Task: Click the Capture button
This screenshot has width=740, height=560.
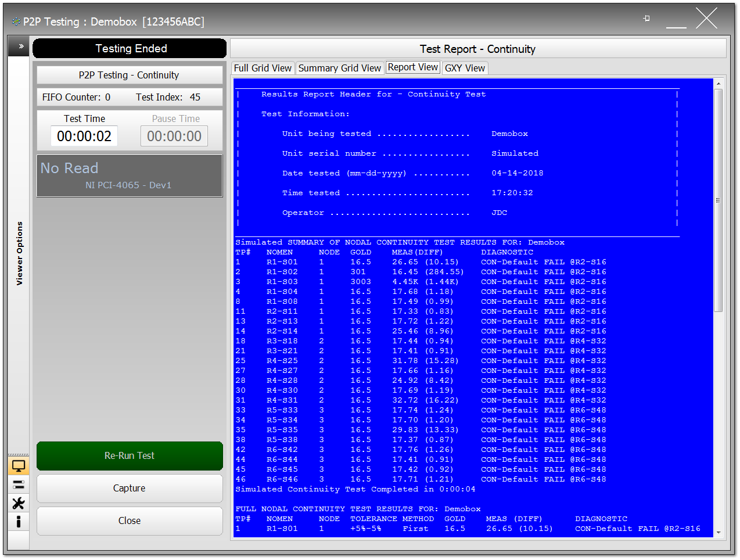Action: (x=130, y=489)
